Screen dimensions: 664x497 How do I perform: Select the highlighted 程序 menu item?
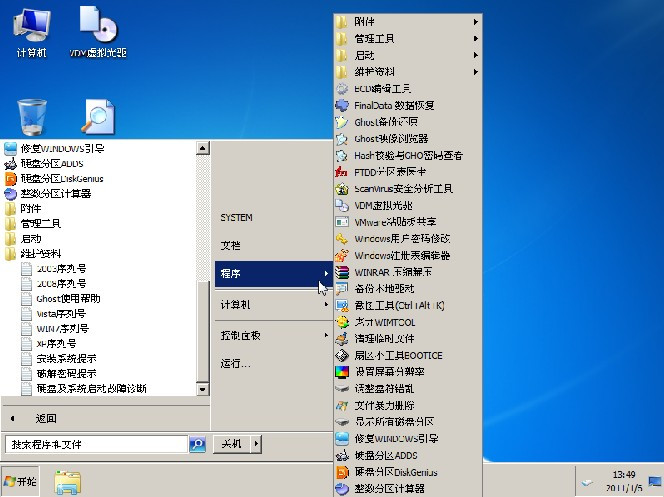click(273, 273)
